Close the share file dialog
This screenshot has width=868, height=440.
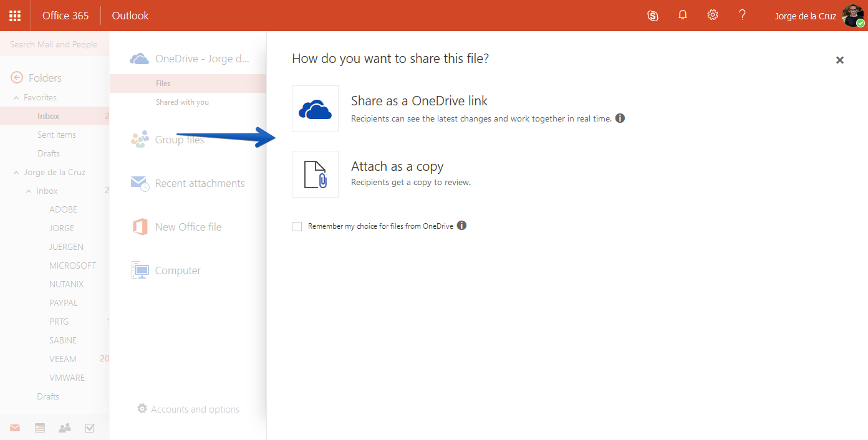click(840, 60)
